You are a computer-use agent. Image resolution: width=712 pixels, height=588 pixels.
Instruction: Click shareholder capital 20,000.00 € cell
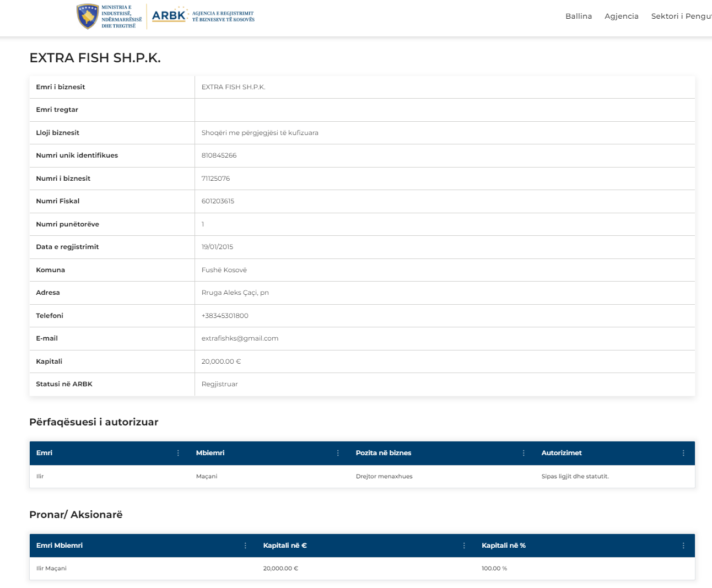281,569
